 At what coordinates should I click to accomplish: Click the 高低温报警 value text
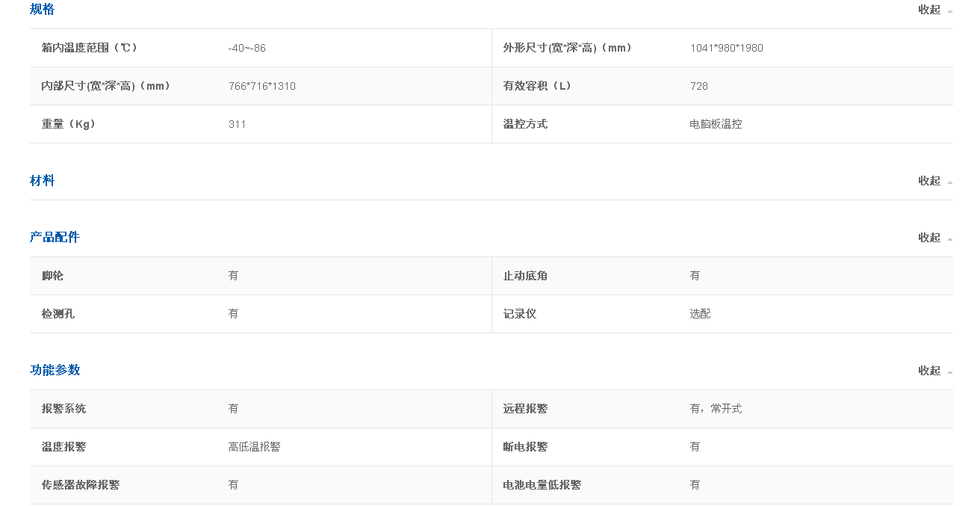click(x=255, y=447)
